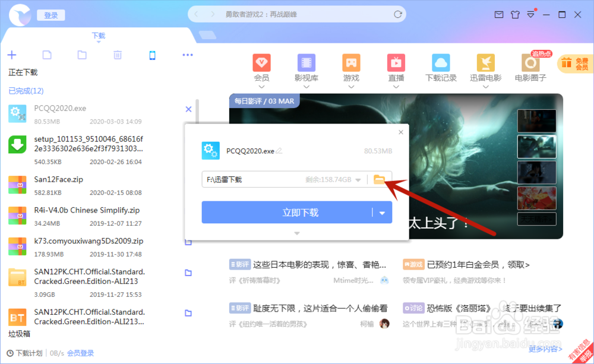Expand dialog details with bottom arrow
Screen dimensions: 594x364
coord(297,233)
